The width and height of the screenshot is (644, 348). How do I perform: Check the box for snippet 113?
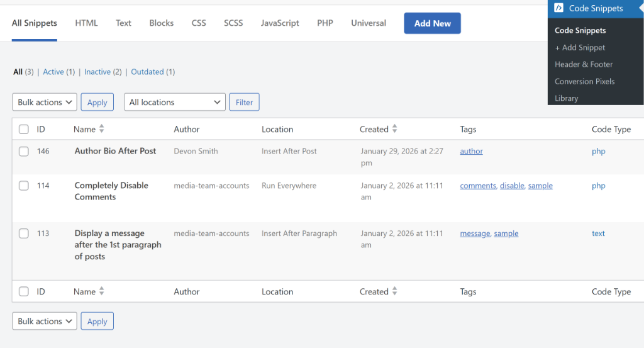point(24,233)
